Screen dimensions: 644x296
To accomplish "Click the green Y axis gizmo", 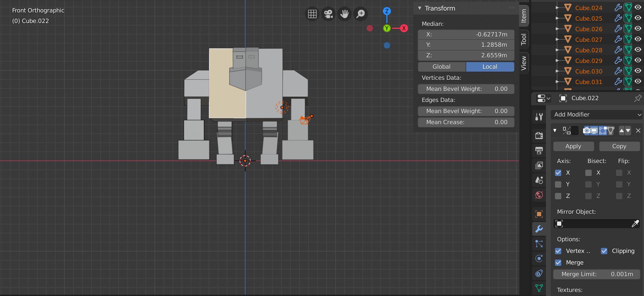I will pos(387,28).
